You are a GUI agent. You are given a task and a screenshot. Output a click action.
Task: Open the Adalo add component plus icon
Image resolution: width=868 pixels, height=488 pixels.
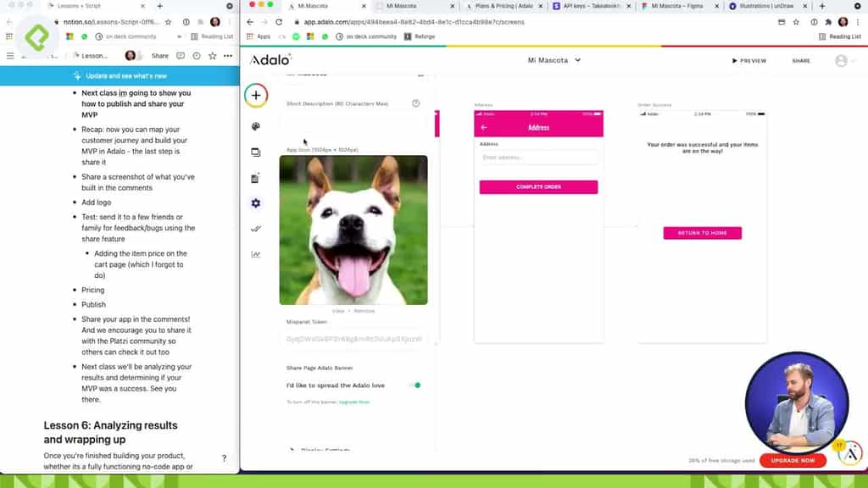(256, 95)
